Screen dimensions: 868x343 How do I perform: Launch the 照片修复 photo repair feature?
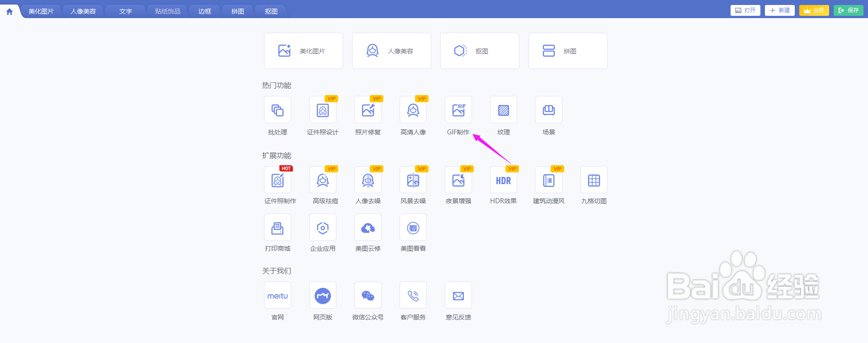368,110
